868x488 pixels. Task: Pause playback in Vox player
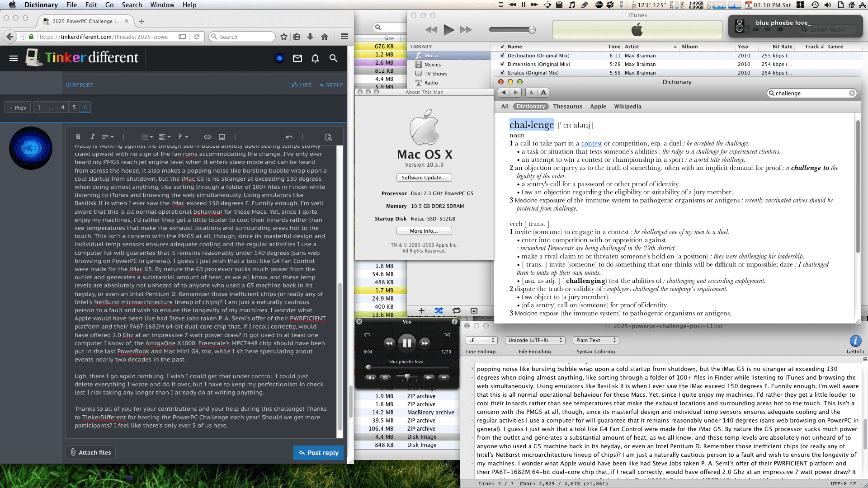(x=407, y=343)
